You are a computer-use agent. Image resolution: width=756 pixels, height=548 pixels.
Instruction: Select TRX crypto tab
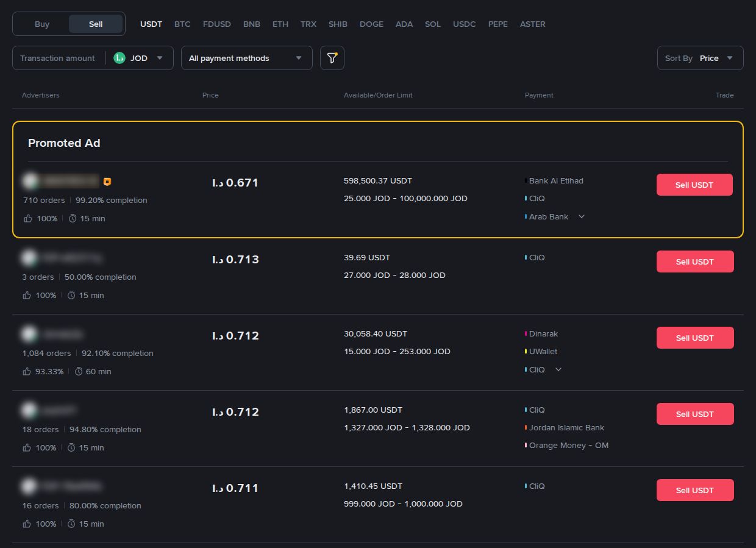[308, 24]
